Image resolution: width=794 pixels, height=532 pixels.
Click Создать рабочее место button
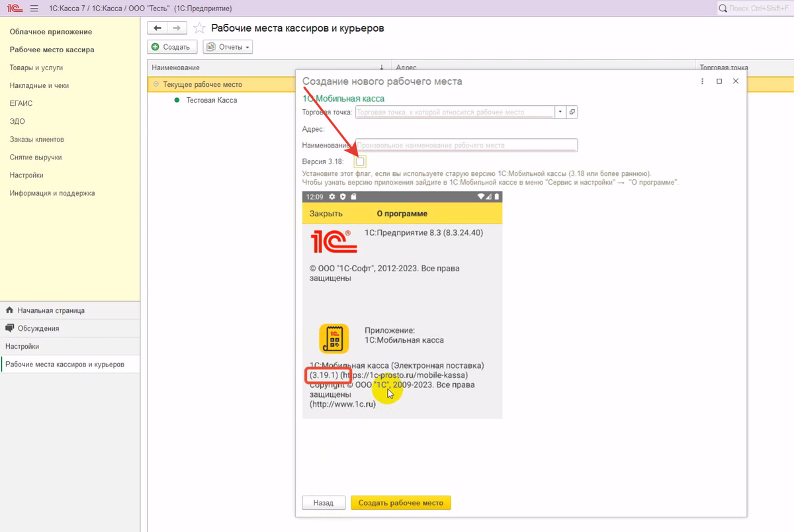401,503
